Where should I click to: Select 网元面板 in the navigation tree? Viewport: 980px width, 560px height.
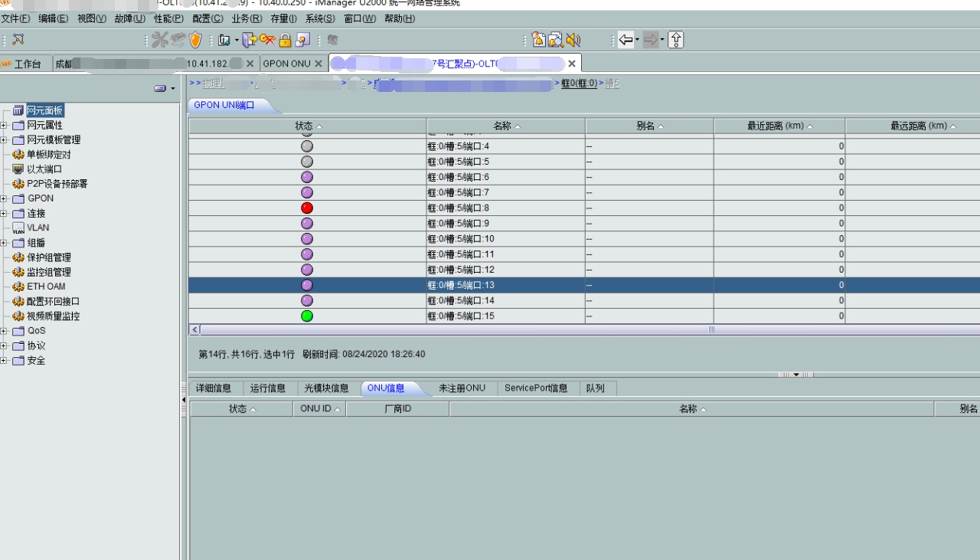point(44,111)
